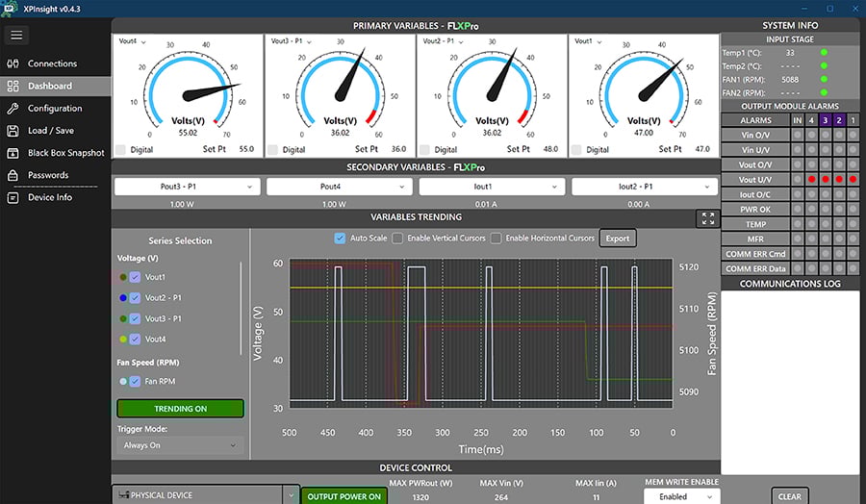Expand the Physical Device dropdown
Screen dimensions: 866x504
[x=292, y=495]
